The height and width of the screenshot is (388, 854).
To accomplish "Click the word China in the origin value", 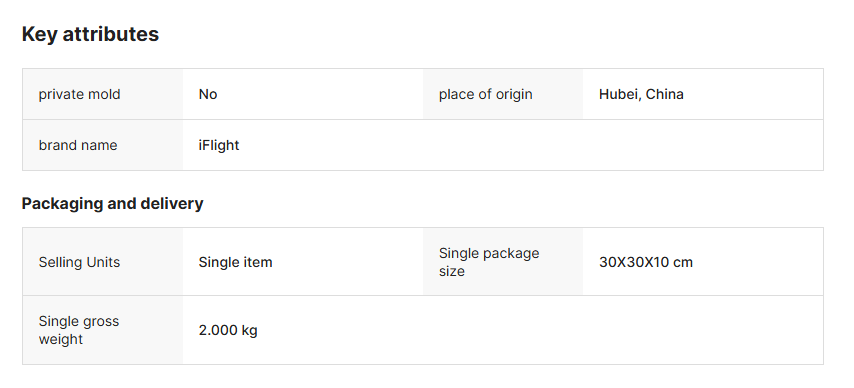I will pyautogui.click(x=664, y=94).
